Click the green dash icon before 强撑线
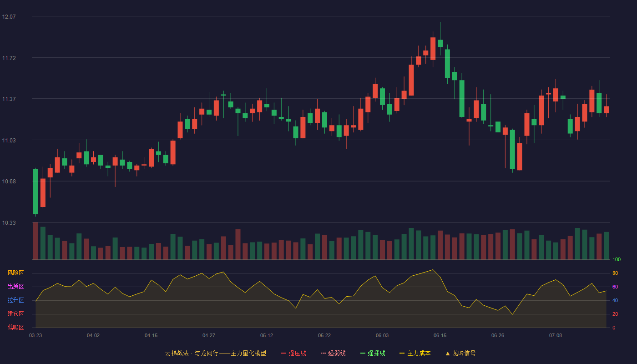Image resolution: width=637 pixels, height=364 pixels. [363, 353]
